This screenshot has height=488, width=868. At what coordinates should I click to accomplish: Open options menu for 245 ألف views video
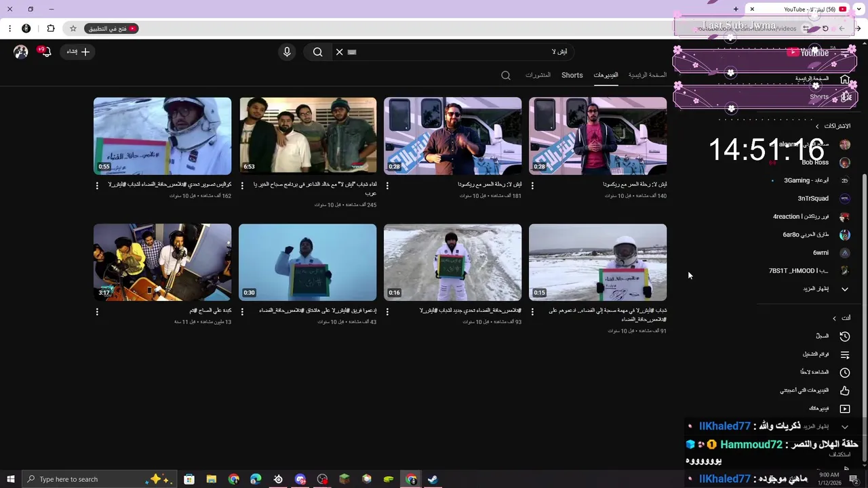click(x=242, y=185)
